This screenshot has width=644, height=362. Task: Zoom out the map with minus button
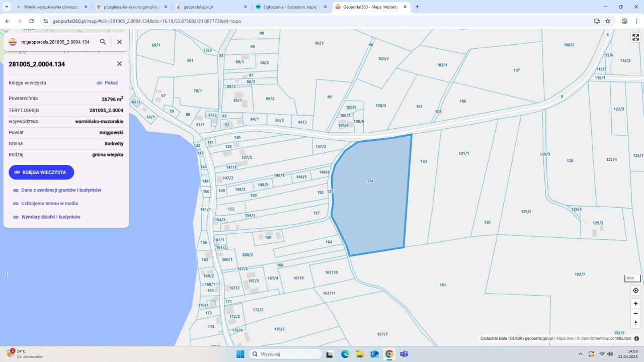pyautogui.click(x=635, y=313)
